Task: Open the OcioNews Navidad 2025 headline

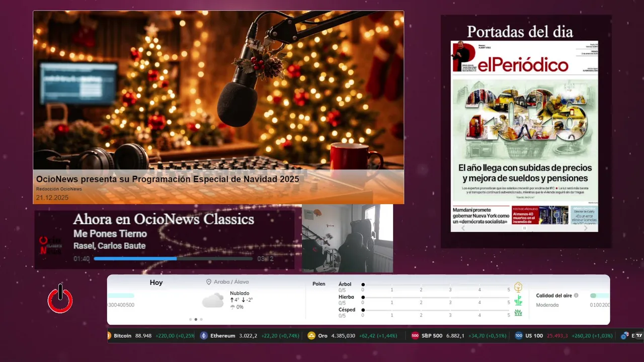Action: click(168, 179)
